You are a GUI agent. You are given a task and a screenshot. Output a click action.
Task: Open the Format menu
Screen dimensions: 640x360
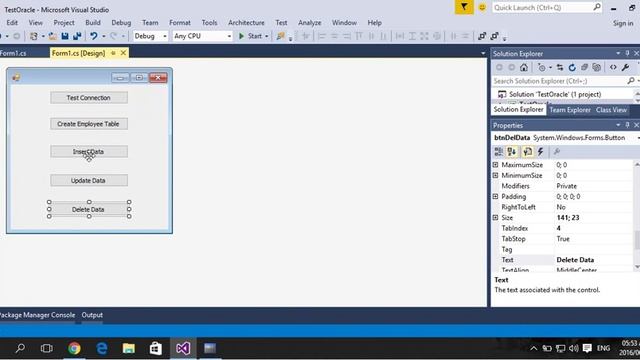[180, 23]
